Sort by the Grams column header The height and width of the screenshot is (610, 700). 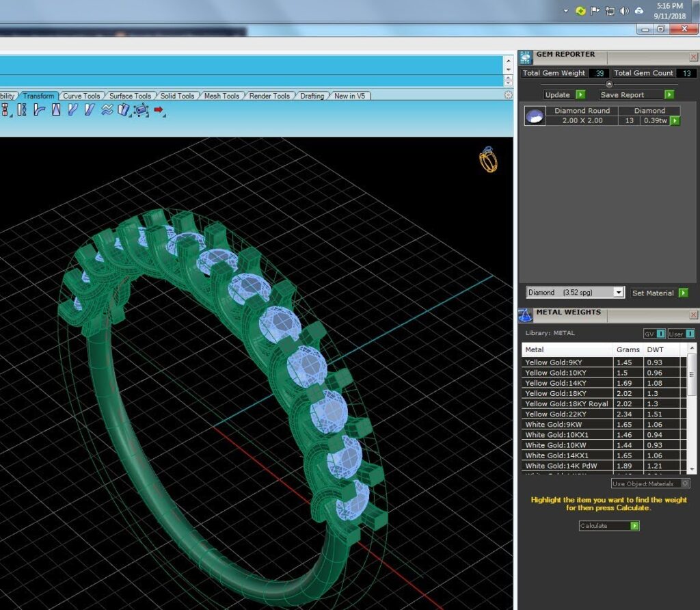tap(628, 349)
